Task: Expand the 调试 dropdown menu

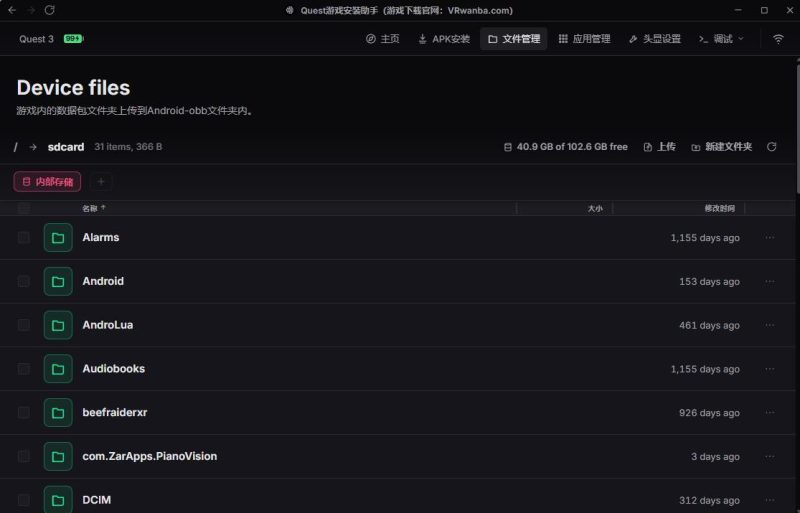Action: tap(721, 39)
